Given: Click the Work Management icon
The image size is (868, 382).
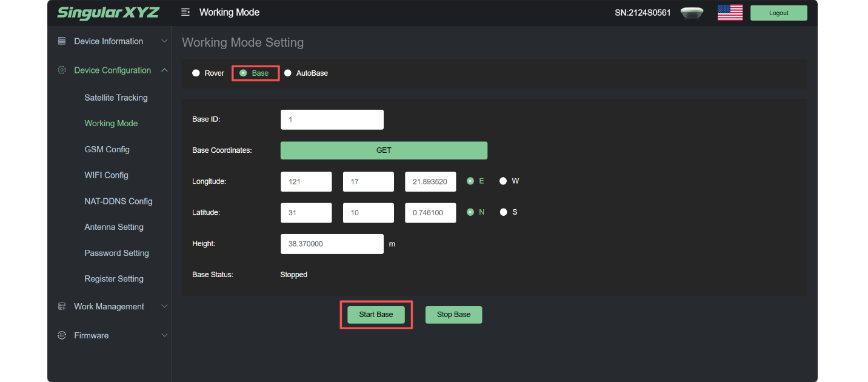Looking at the screenshot, I should coord(61,307).
